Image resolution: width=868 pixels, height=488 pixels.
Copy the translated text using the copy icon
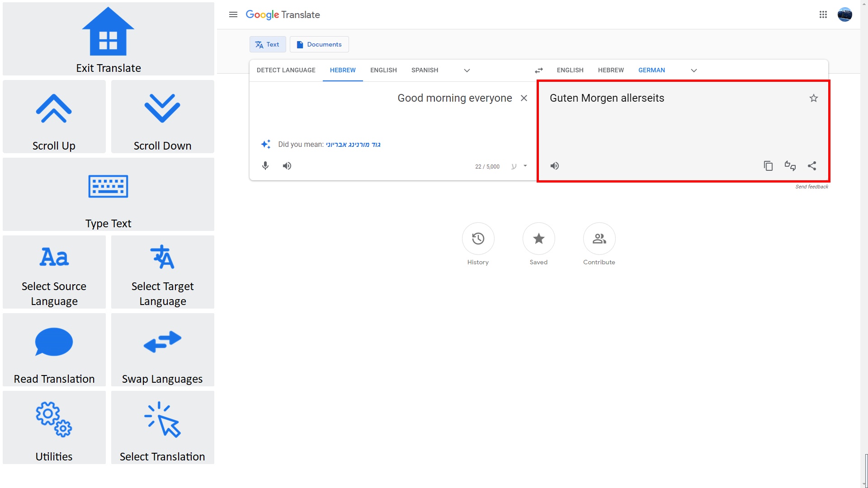tap(768, 166)
